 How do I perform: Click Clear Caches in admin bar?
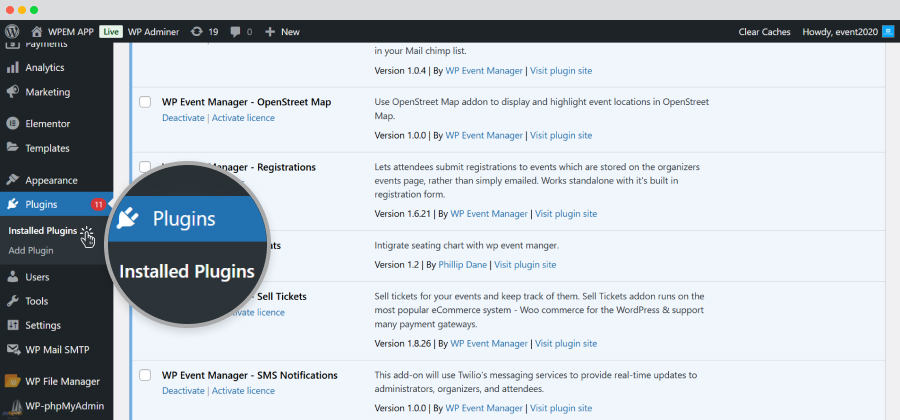[x=764, y=32]
